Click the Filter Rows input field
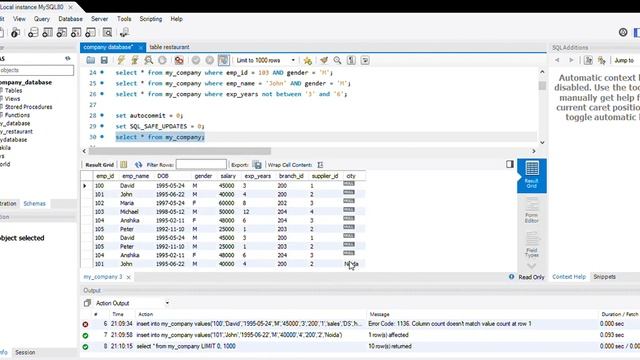 (201, 164)
